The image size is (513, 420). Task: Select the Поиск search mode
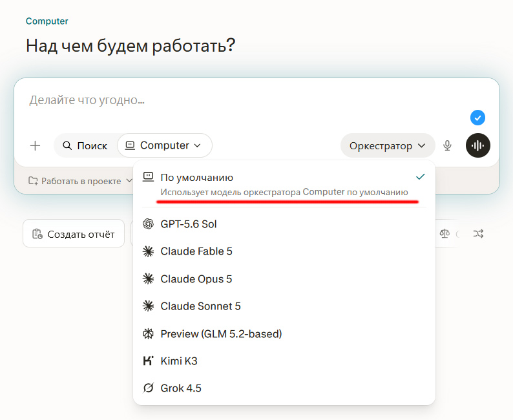click(x=85, y=145)
